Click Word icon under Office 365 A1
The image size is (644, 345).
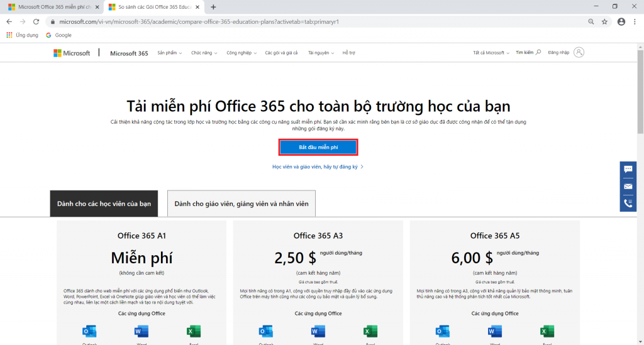142,331
